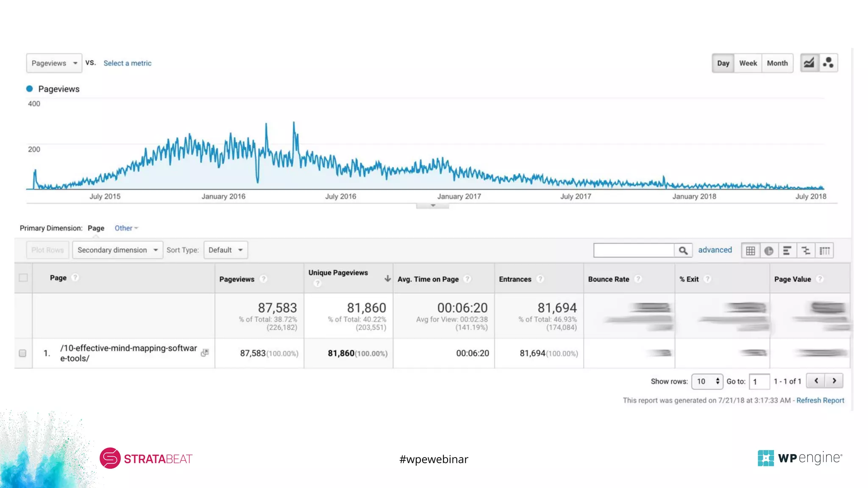Click the table search magnifier button

click(x=683, y=250)
